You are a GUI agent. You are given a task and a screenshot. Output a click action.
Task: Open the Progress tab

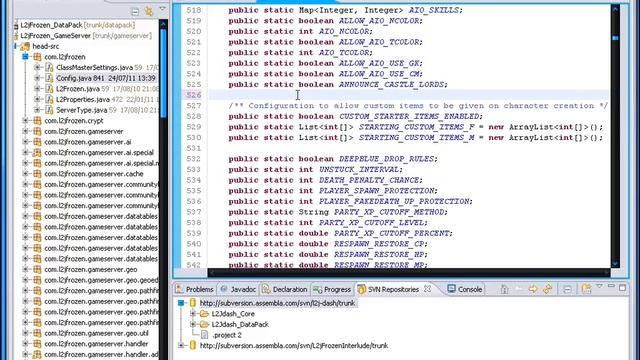(332, 289)
